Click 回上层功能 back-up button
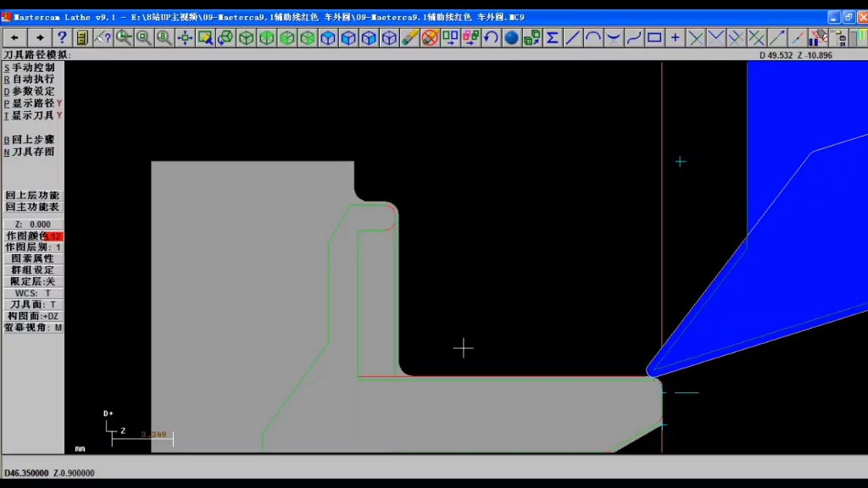The image size is (868, 488). point(33,196)
